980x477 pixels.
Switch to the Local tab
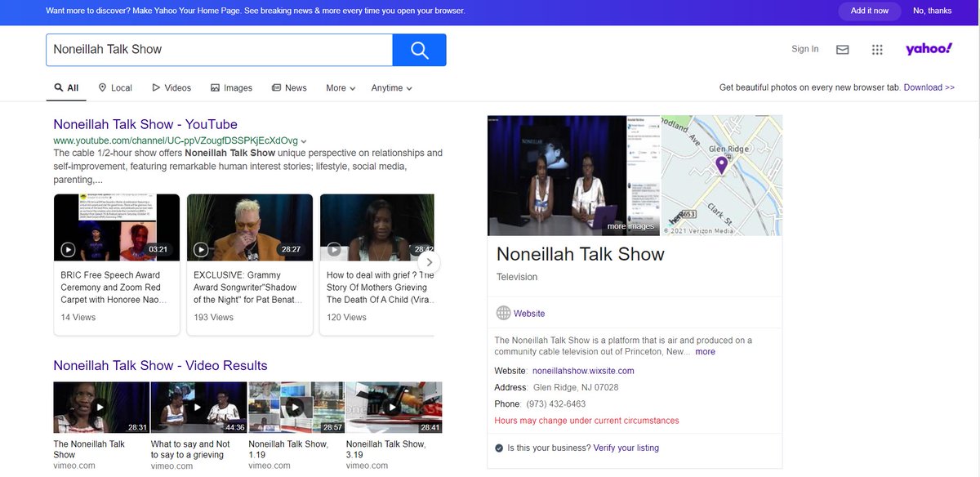[x=115, y=88]
